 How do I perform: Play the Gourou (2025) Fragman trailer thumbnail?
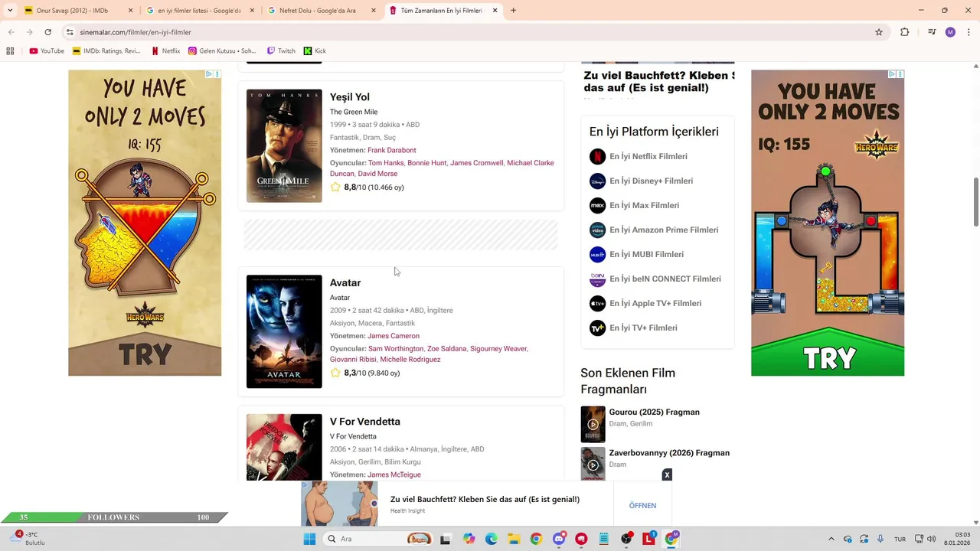[593, 424]
